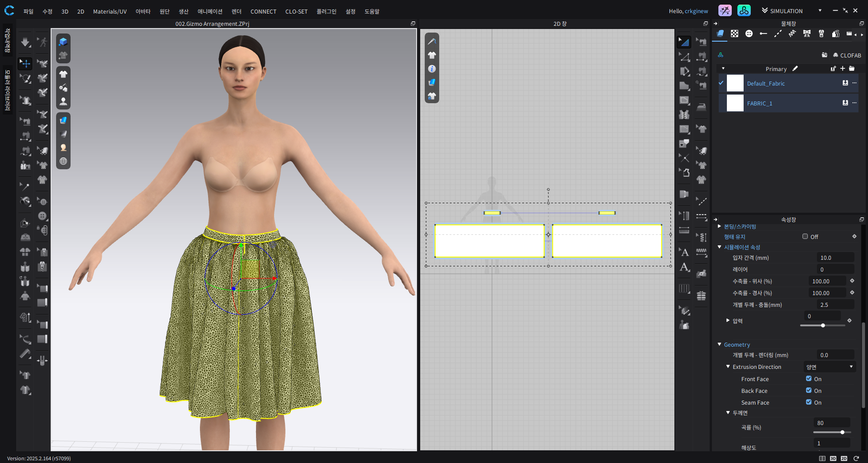Click the Fabric tab icon in Object Browser

720,34
